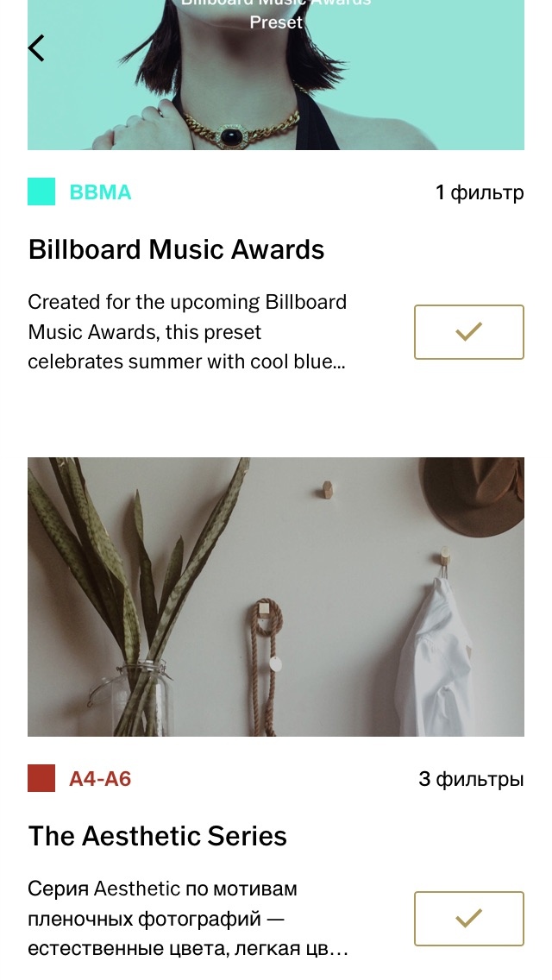Select the A4-A6 preset code label

tap(100, 779)
